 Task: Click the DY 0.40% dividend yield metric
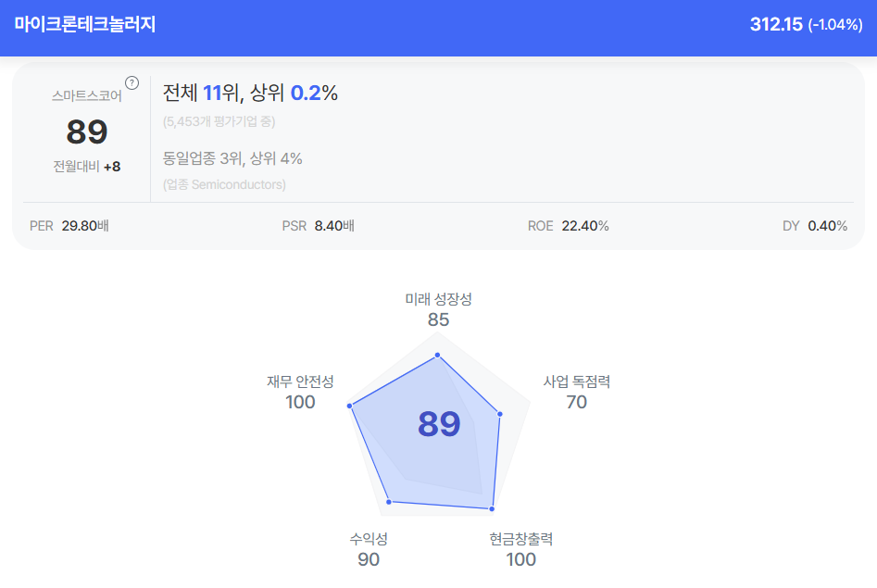pyautogui.click(x=815, y=225)
